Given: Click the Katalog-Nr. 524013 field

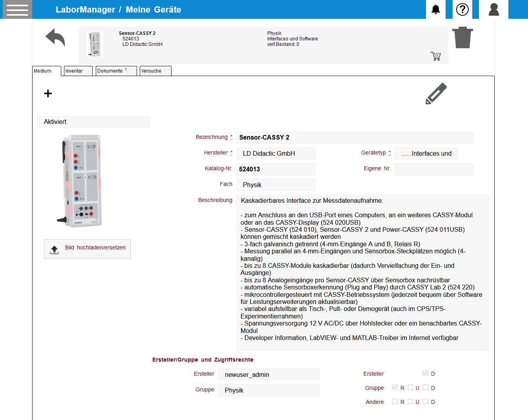Looking at the screenshot, I should tap(276, 169).
